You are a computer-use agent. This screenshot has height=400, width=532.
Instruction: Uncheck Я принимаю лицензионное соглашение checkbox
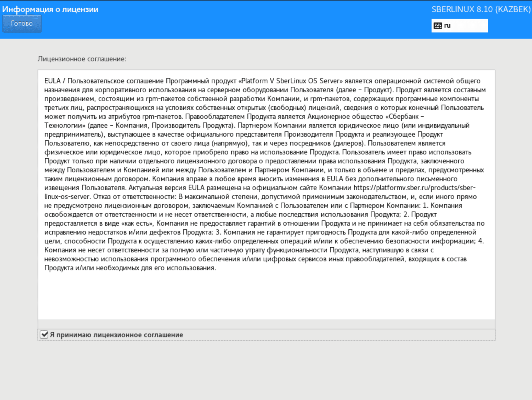tap(44, 335)
